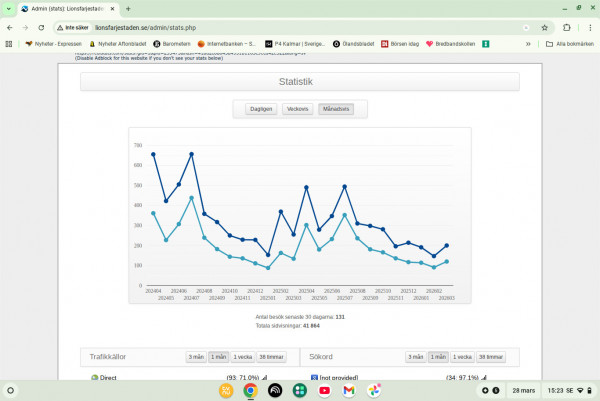Screen dimensions: 600x401
Task: Reload the statistics page
Action: 41,27
